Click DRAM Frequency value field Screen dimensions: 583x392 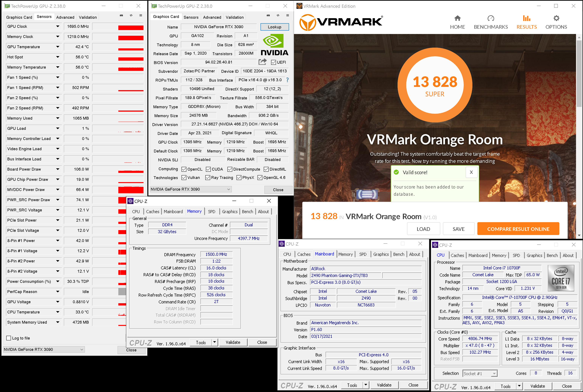point(216,254)
